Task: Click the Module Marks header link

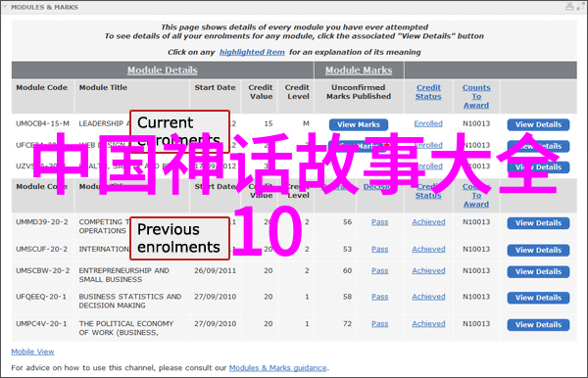Action: click(359, 71)
